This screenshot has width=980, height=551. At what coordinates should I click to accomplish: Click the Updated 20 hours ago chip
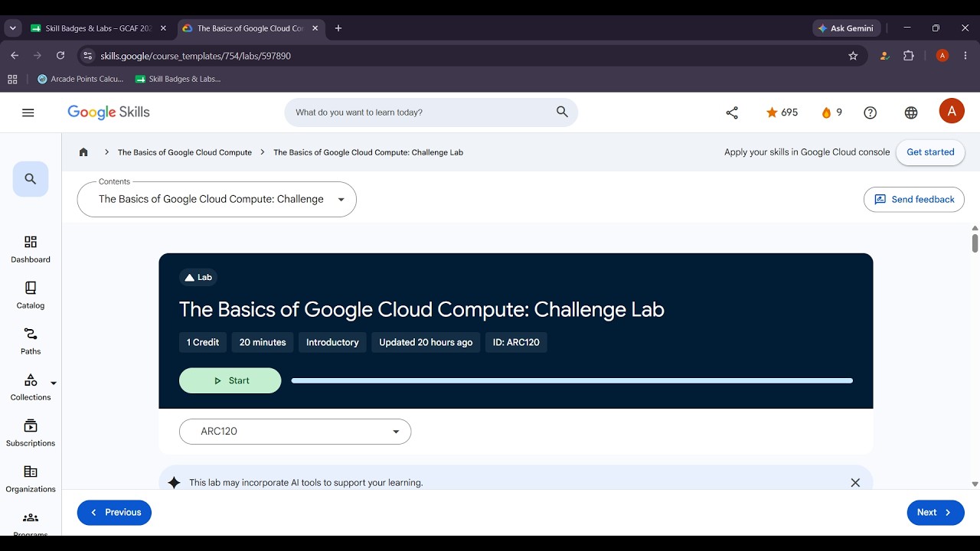pyautogui.click(x=426, y=342)
